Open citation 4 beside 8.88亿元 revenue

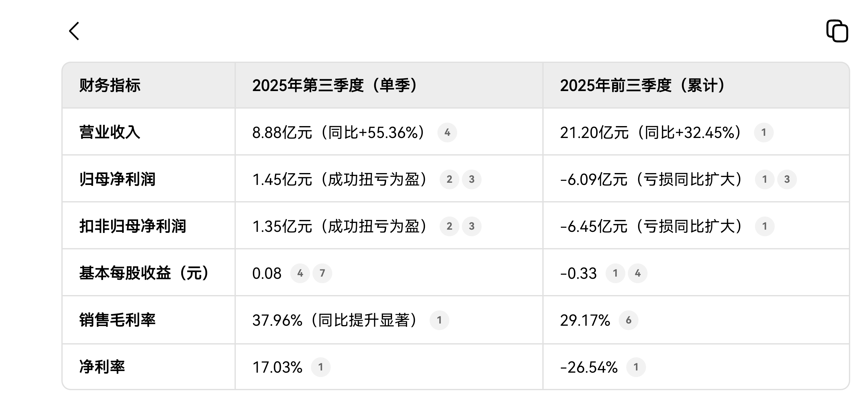coord(447,133)
